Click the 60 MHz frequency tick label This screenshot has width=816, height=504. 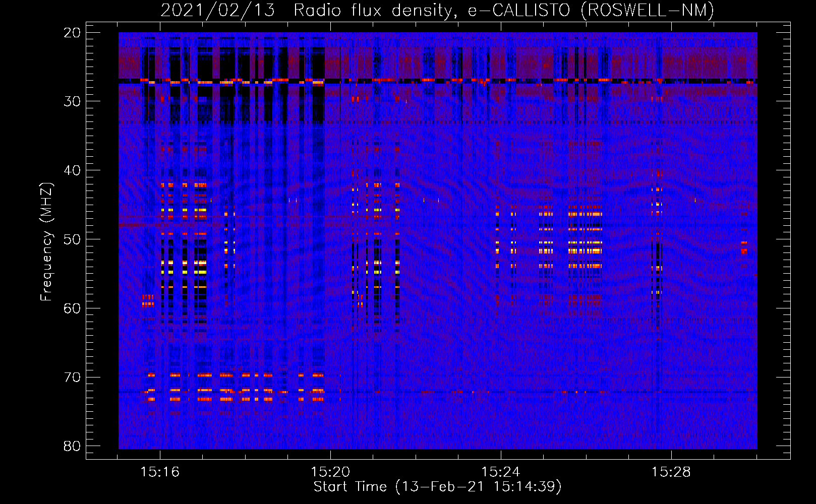[x=73, y=308]
